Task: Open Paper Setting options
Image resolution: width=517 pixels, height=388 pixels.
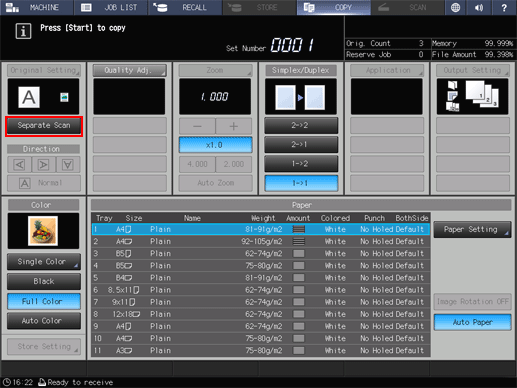Action: 472,229
